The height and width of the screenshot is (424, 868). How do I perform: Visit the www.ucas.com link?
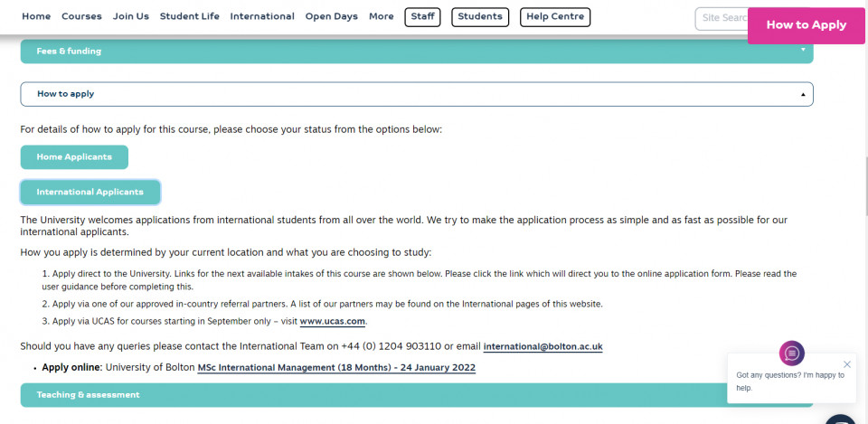point(332,321)
